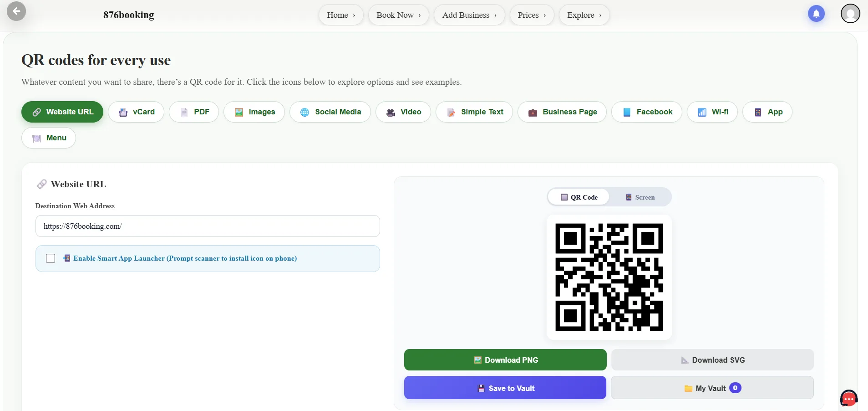
Task: Click the Destination Web Address field
Action: 208,226
